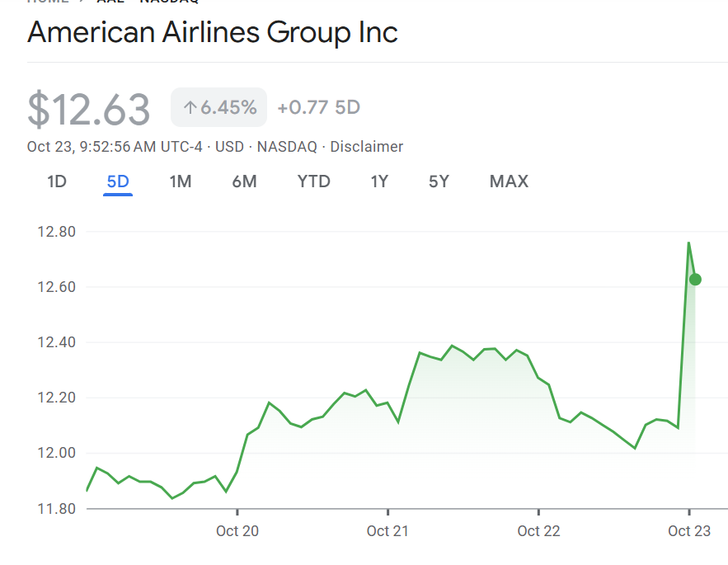Choose the MAX time range tab
The image size is (728, 565).
click(509, 181)
